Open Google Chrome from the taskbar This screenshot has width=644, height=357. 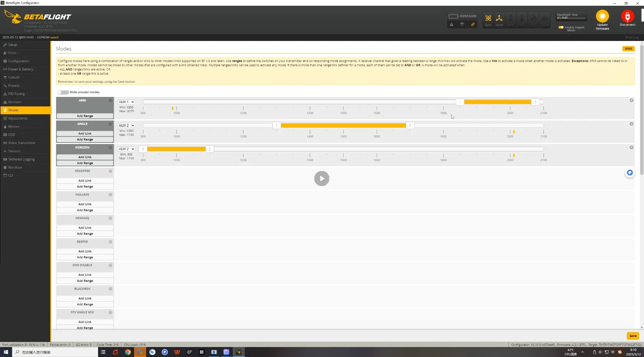coord(128,352)
